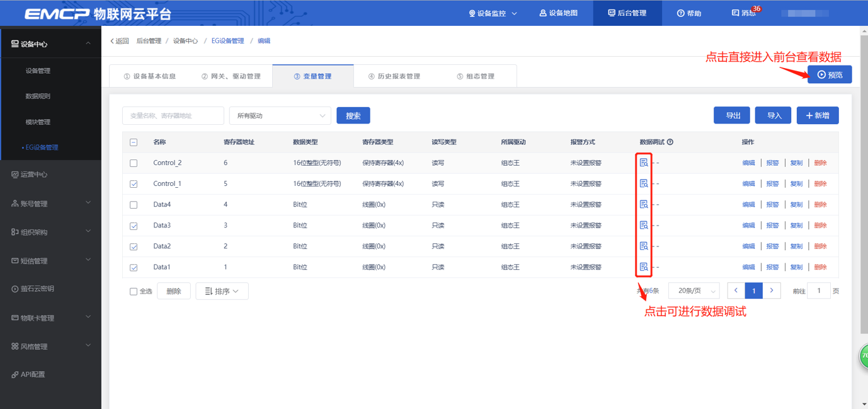Click the 短信管理 envelope icon

pos(15,260)
